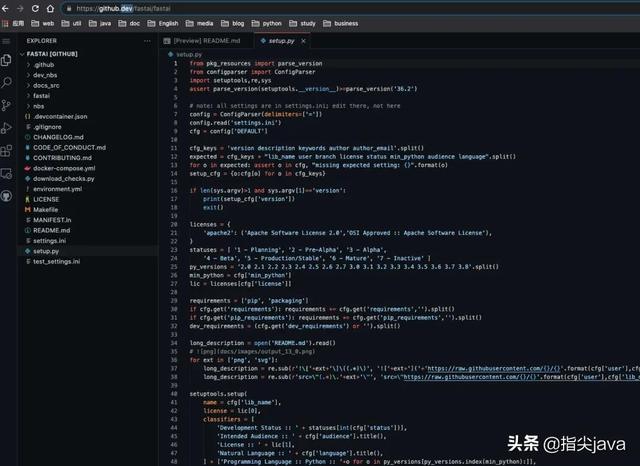Open MANIFEST.in file
The height and width of the screenshot is (466, 640).
click(x=52, y=220)
